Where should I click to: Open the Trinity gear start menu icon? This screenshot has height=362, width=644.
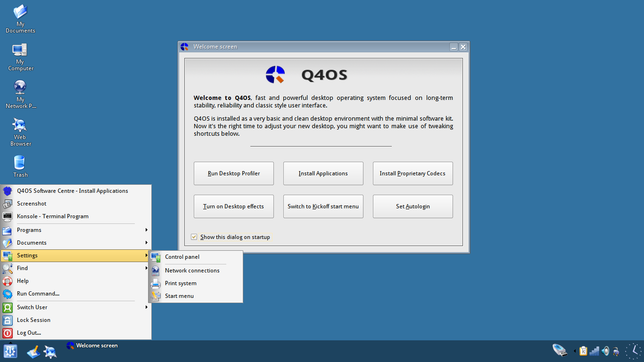[10, 351]
